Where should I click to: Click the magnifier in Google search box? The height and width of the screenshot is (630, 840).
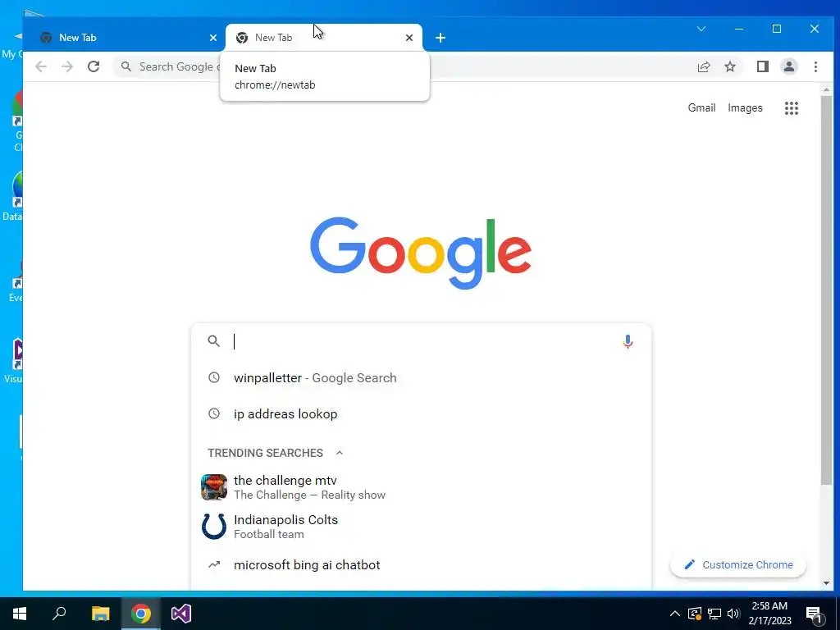pos(214,341)
